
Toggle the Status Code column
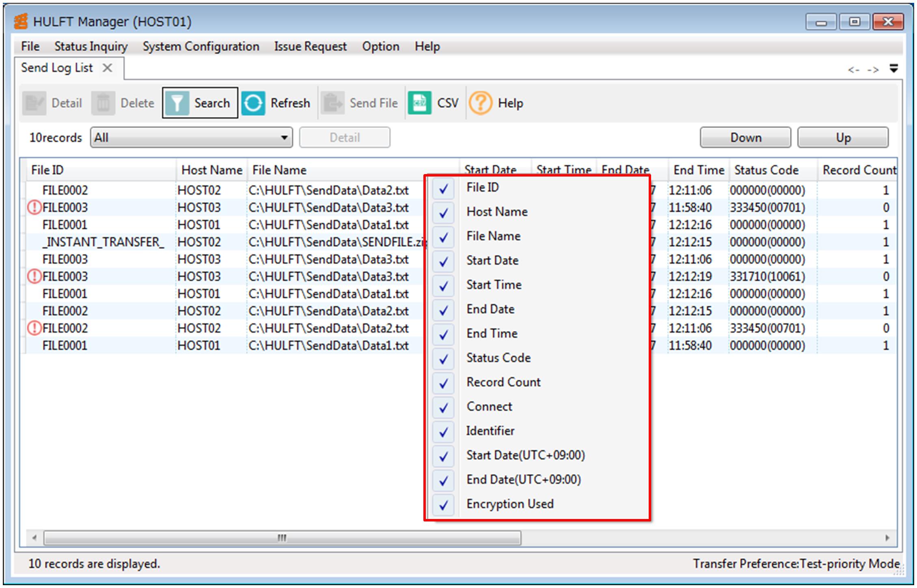coord(443,358)
